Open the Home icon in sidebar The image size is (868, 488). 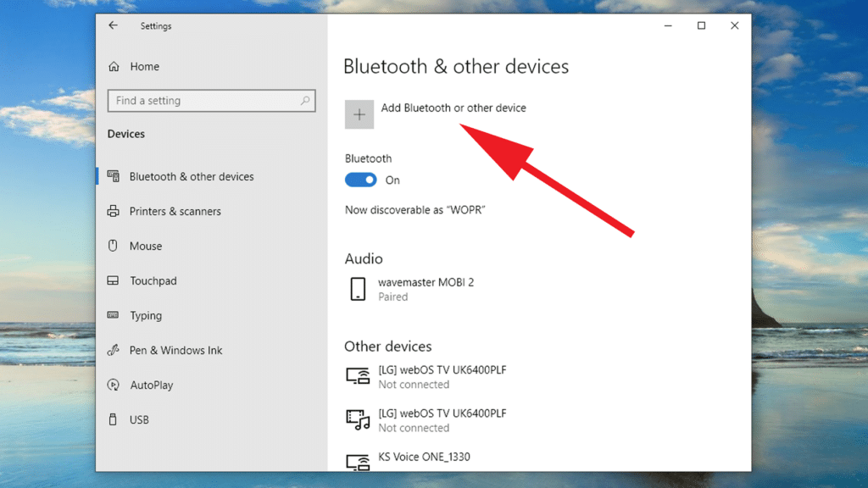(x=114, y=66)
